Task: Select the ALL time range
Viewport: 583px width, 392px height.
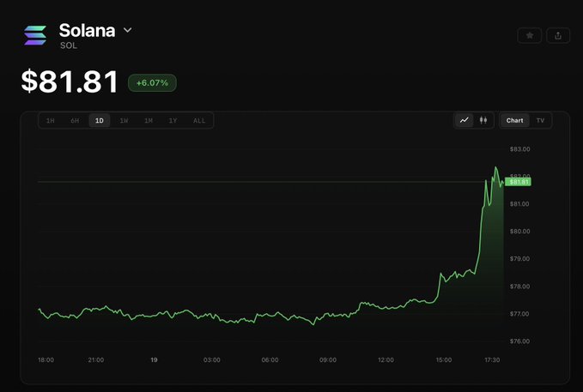Action: (199, 121)
